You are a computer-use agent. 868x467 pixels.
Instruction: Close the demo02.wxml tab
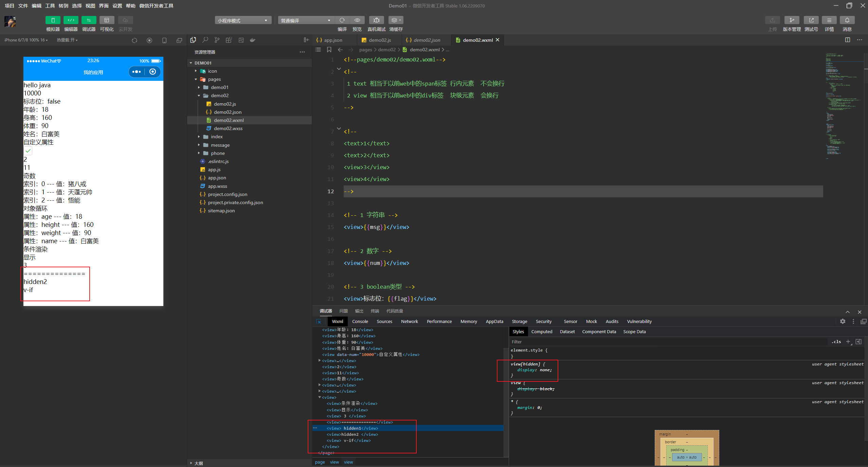point(498,40)
